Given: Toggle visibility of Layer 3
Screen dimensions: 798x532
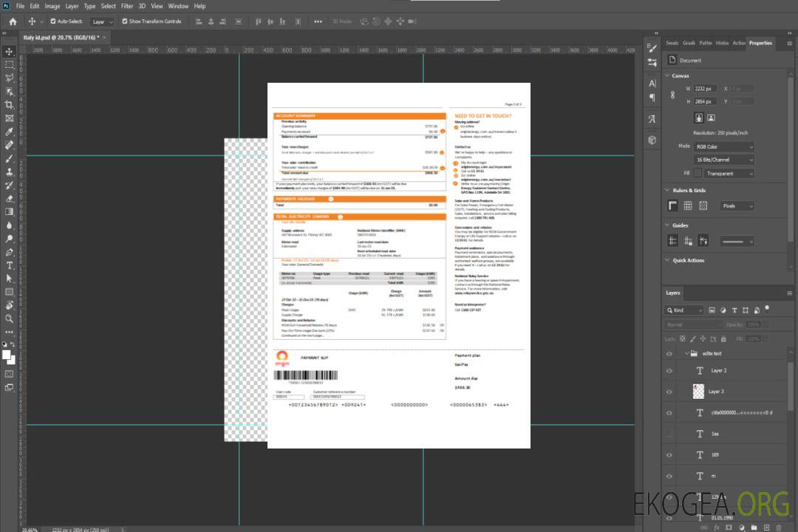Looking at the screenshot, I should point(669,391).
